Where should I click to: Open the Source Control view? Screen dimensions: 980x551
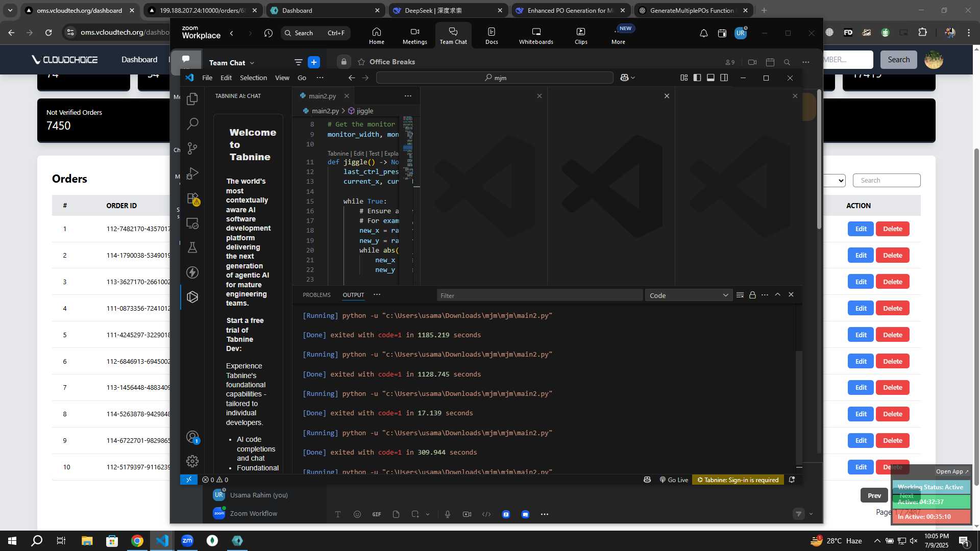pos(192,148)
